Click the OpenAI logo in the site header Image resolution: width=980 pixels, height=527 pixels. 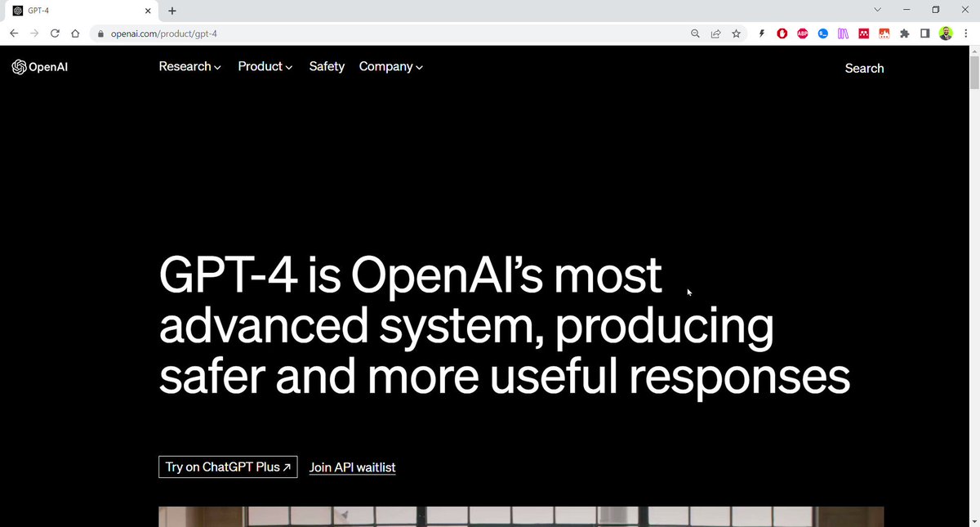pos(40,68)
